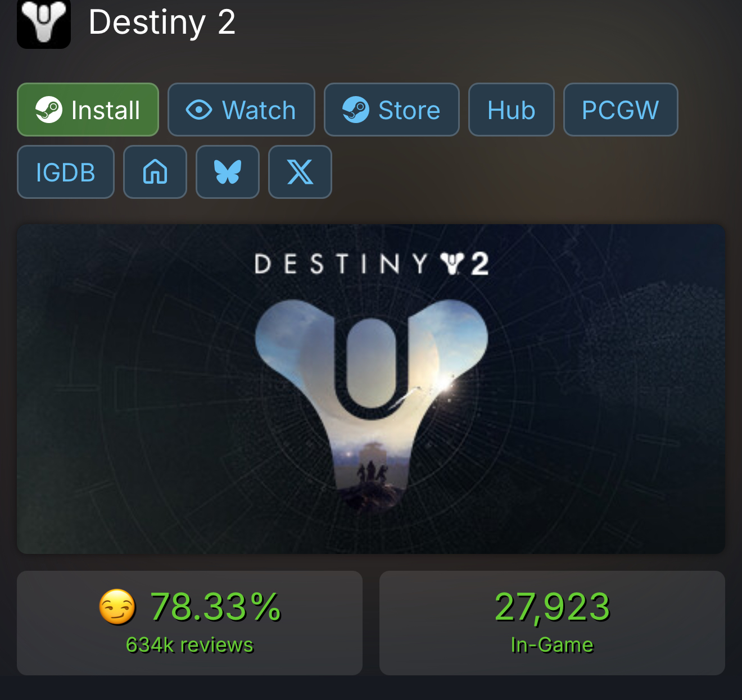Screen dimensions: 742x700
Task: Click the Destiny 2 app icon beside title
Action: tap(44, 24)
